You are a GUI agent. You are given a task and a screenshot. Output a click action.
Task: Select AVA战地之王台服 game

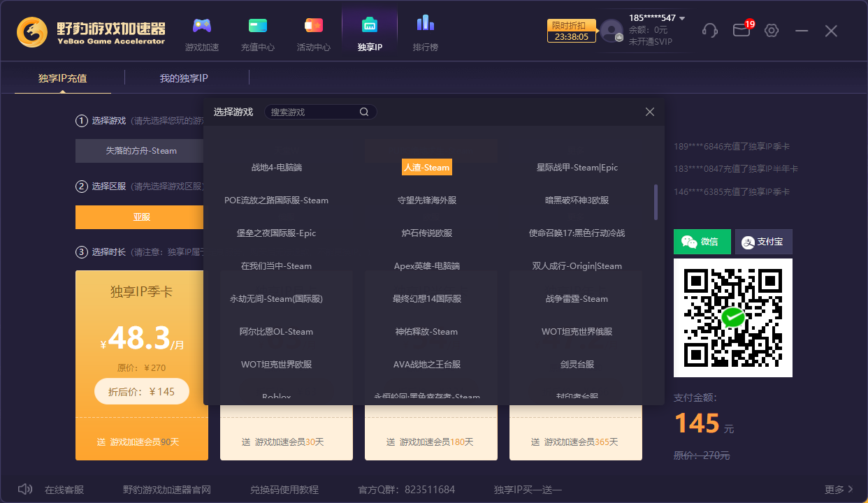[427, 365]
